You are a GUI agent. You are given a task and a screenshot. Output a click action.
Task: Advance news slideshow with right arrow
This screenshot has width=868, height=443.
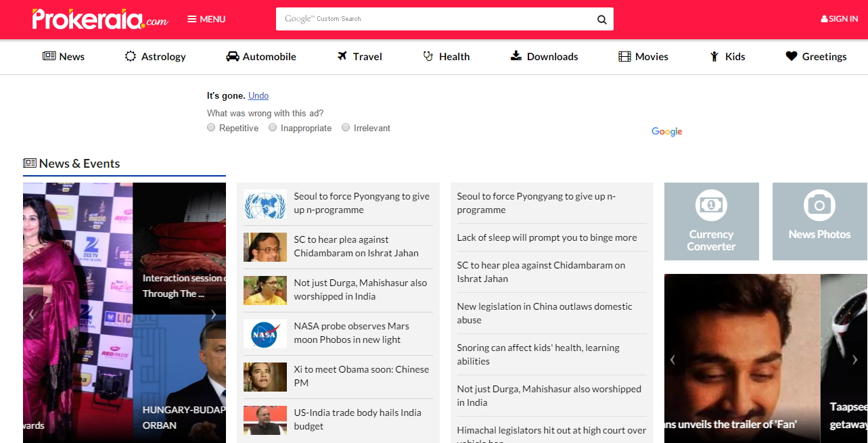tap(214, 314)
